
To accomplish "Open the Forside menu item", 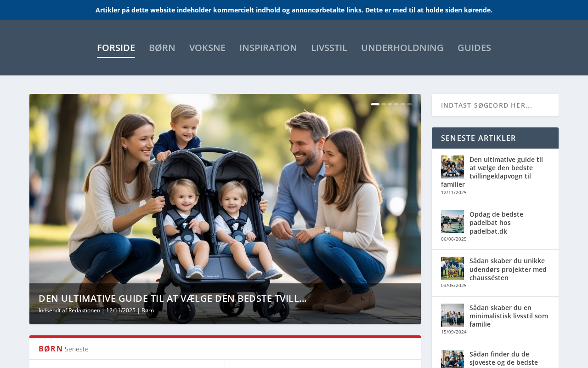I will click(x=116, y=48).
